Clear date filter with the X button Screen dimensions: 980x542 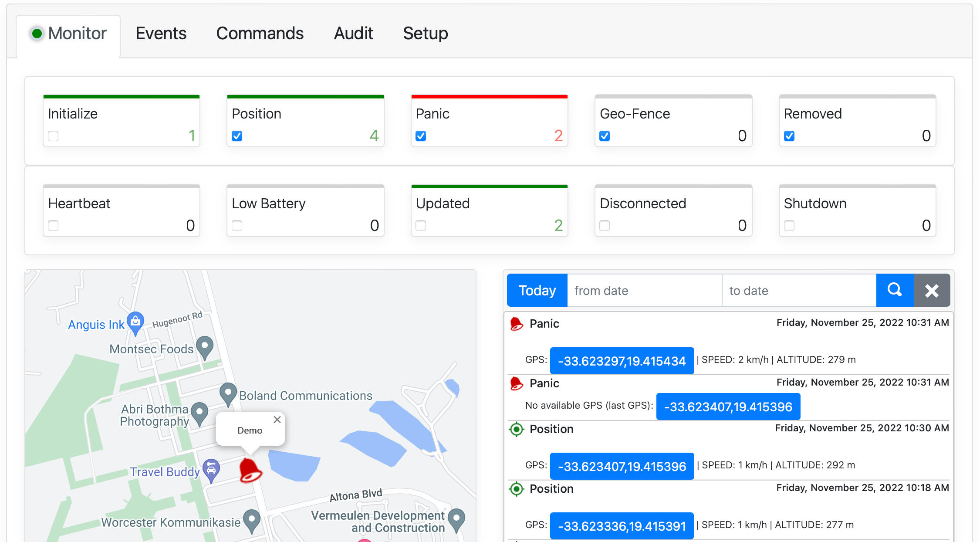(x=931, y=290)
